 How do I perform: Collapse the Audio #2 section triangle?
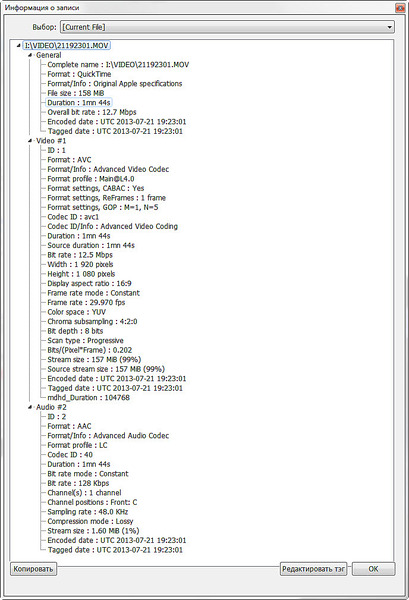[x=30, y=407]
